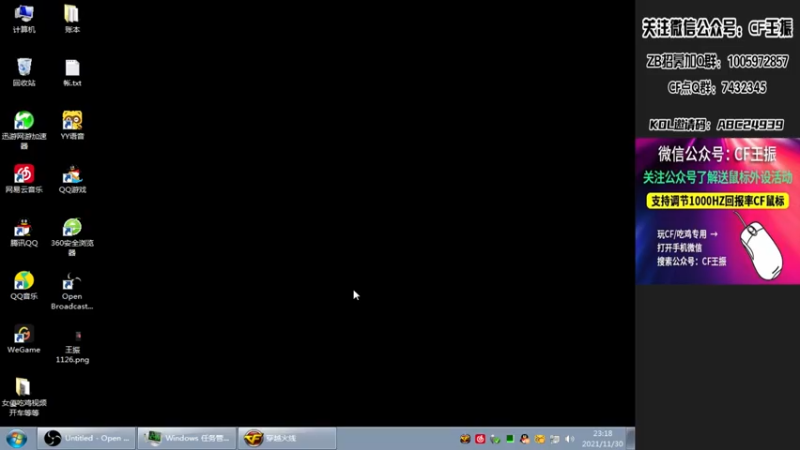Select the QQ音乐 shortcut icon
This screenshot has height=450, width=800.
tap(24, 285)
